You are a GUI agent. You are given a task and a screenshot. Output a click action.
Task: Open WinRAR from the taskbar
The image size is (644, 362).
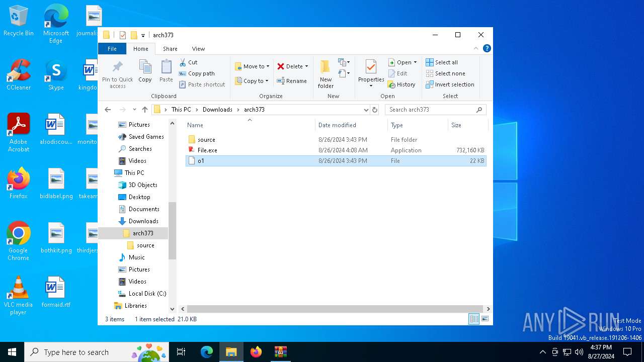tap(280, 352)
